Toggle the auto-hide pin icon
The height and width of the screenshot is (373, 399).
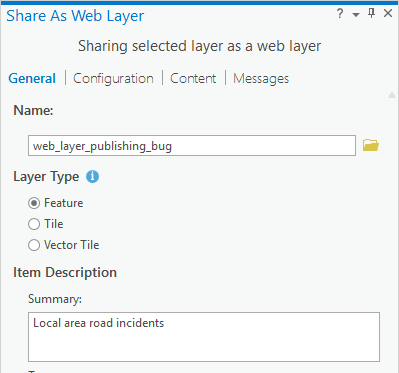(371, 14)
